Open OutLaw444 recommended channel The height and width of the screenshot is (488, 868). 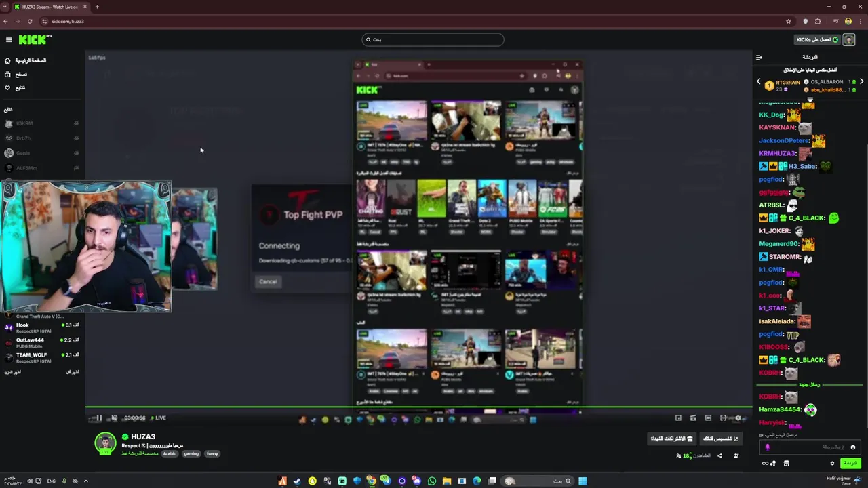pos(42,342)
